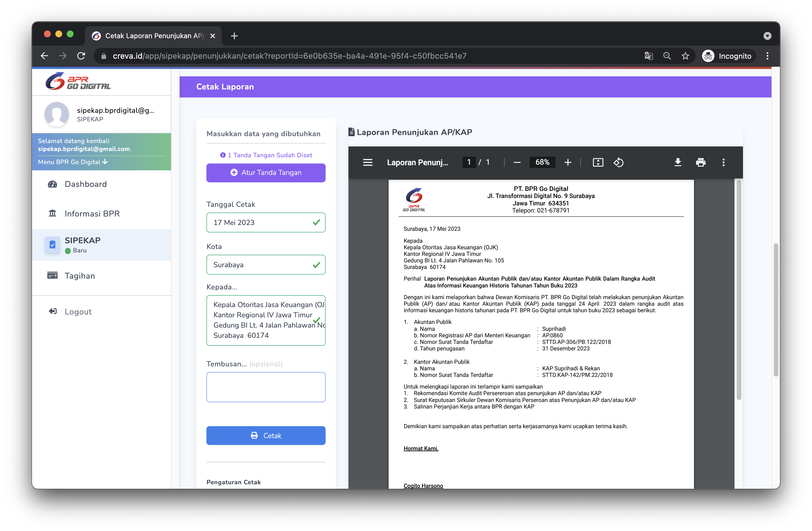This screenshot has width=812, height=531.
Task: Click the Cetak Laporan header
Action: [x=225, y=87]
